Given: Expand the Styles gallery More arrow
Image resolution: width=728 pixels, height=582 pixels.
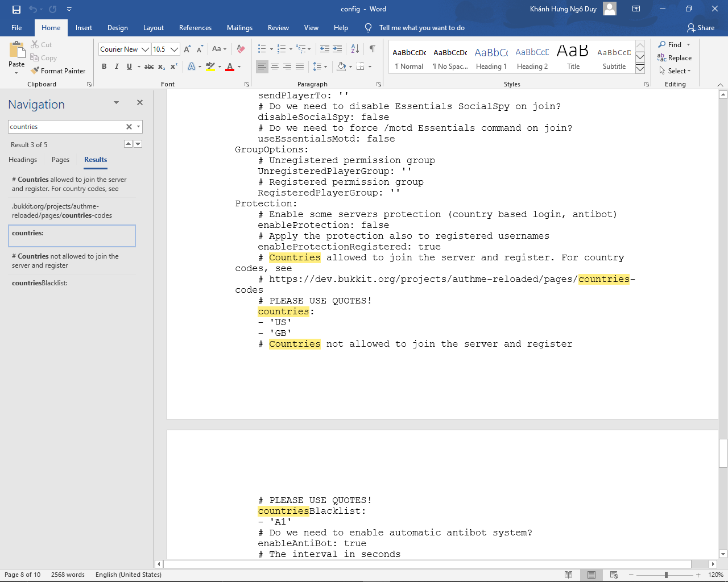Looking at the screenshot, I should [x=640, y=68].
